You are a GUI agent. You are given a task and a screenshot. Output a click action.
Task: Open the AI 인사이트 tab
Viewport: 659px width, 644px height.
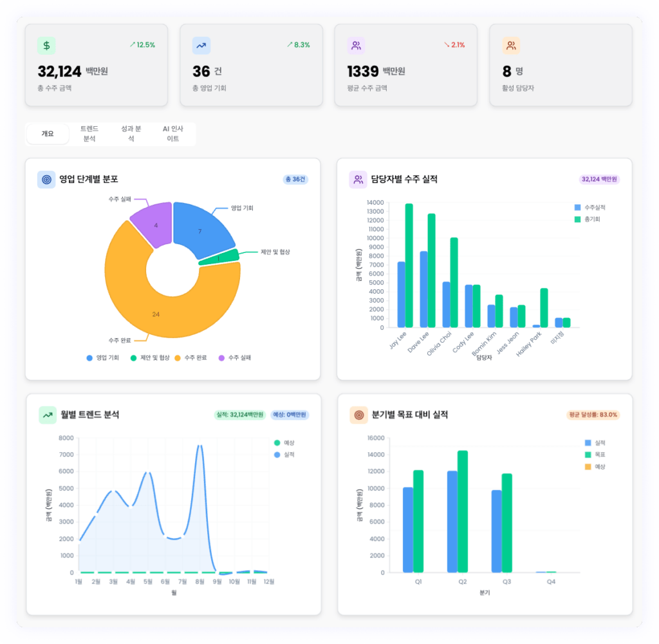172,134
